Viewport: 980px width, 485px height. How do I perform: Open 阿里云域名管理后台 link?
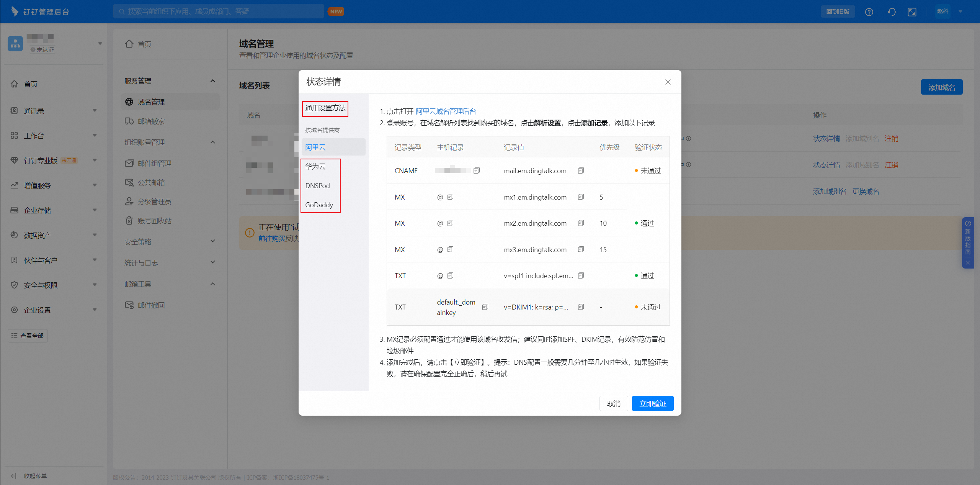click(446, 111)
